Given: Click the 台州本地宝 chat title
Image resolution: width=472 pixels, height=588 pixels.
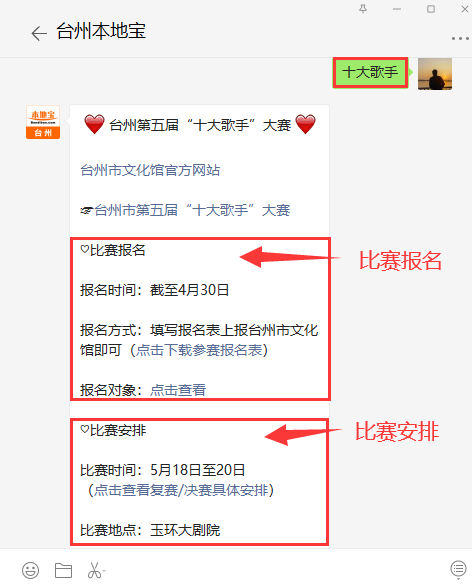Looking at the screenshot, I should pyautogui.click(x=101, y=32).
